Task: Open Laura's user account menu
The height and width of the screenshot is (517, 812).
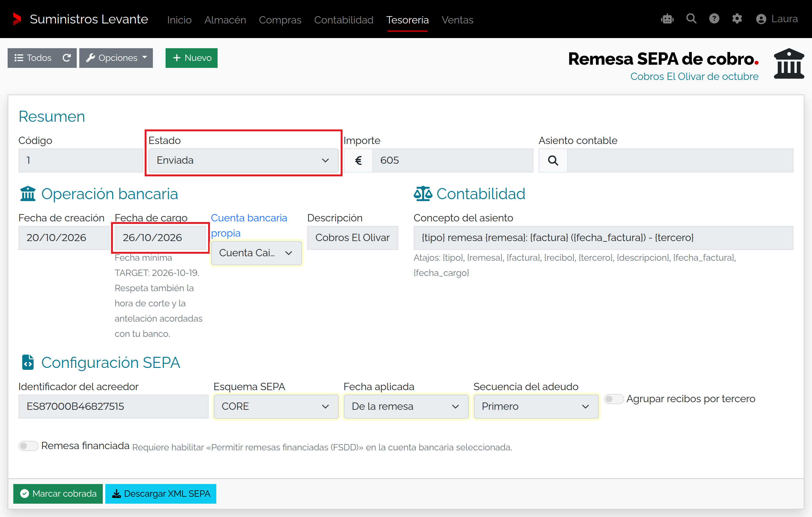Action: [776, 19]
